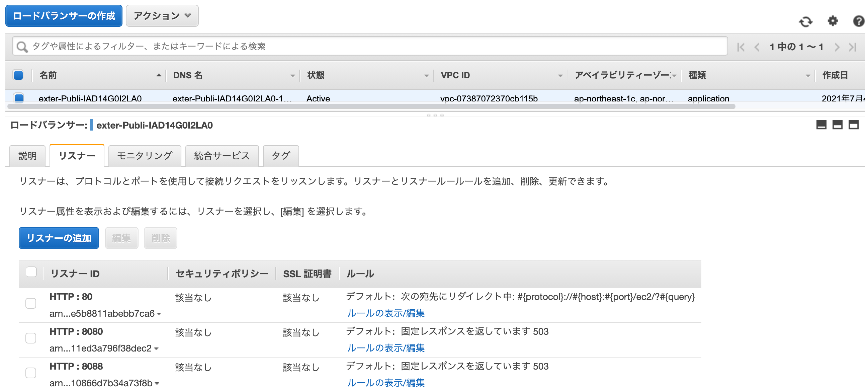Click the search magnifier icon
Image resolution: width=868 pixels, height=389 pixels.
tap(22, 46)
